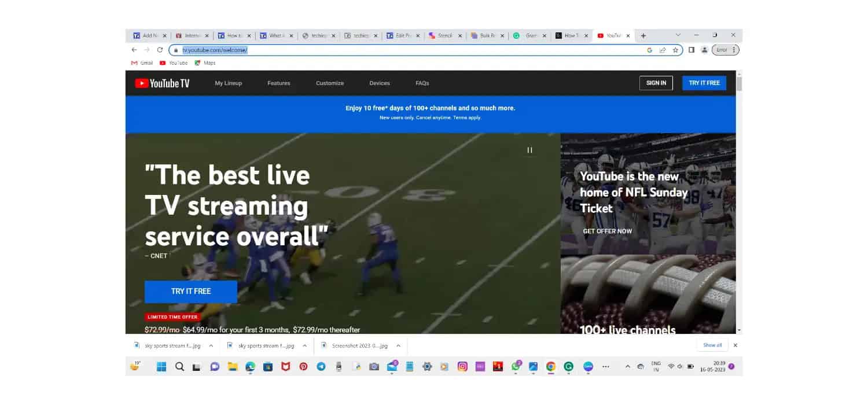Click GET OFFER NOW link
Viewport: 868px width, 405px height.
[x=607, y=231]
